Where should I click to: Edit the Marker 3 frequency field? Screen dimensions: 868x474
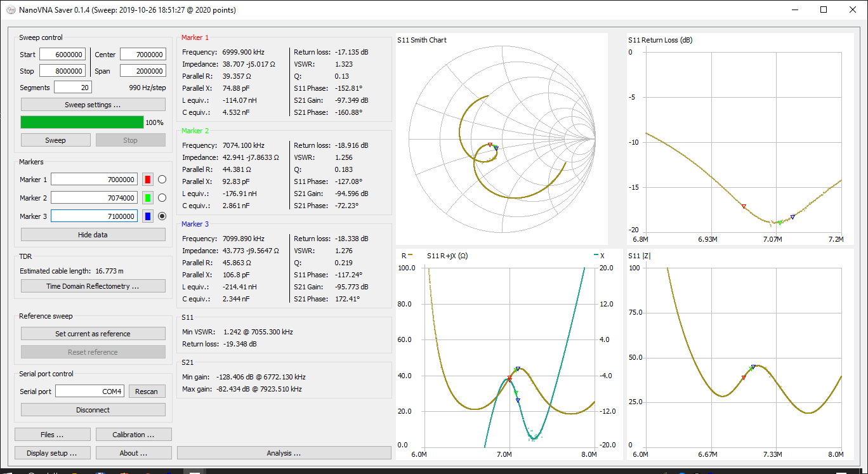[x=93, y=216]
